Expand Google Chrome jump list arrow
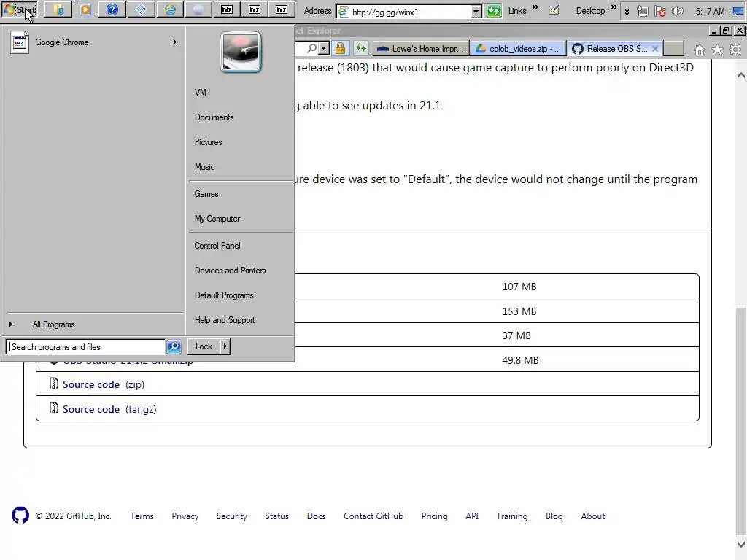Viewport: 747px width, 560px height. pyautogui.click(x=175, y=42)
